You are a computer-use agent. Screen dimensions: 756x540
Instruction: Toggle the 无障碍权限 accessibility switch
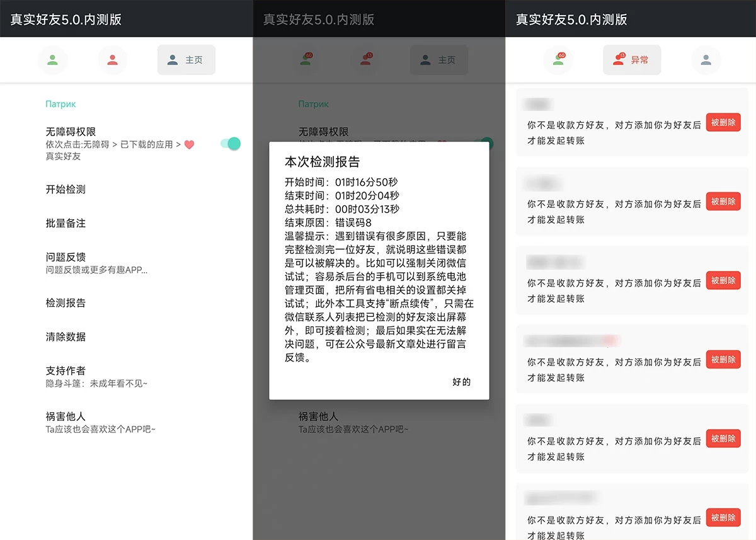click(x=230, y=144)
